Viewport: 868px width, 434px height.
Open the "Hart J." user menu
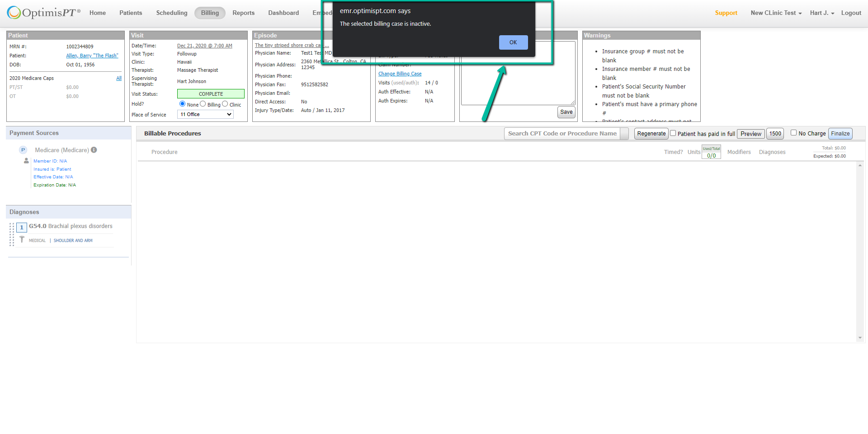tap(822, 13)
